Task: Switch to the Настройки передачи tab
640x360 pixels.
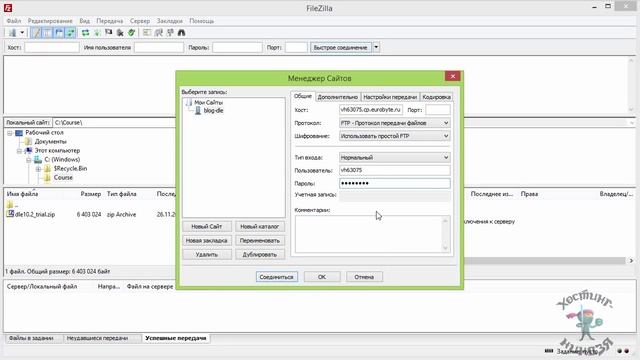Action: pos(390,97)
